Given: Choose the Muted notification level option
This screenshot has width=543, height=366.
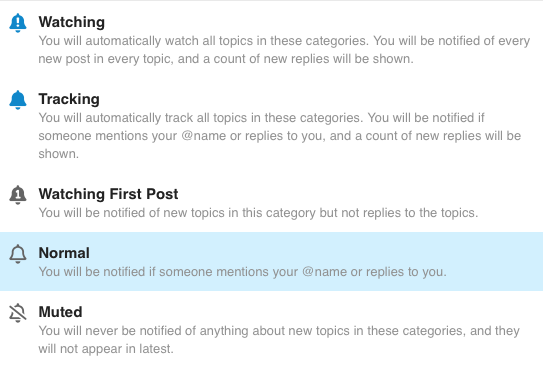Looking at the screenshot, I should tap(272, 329).
